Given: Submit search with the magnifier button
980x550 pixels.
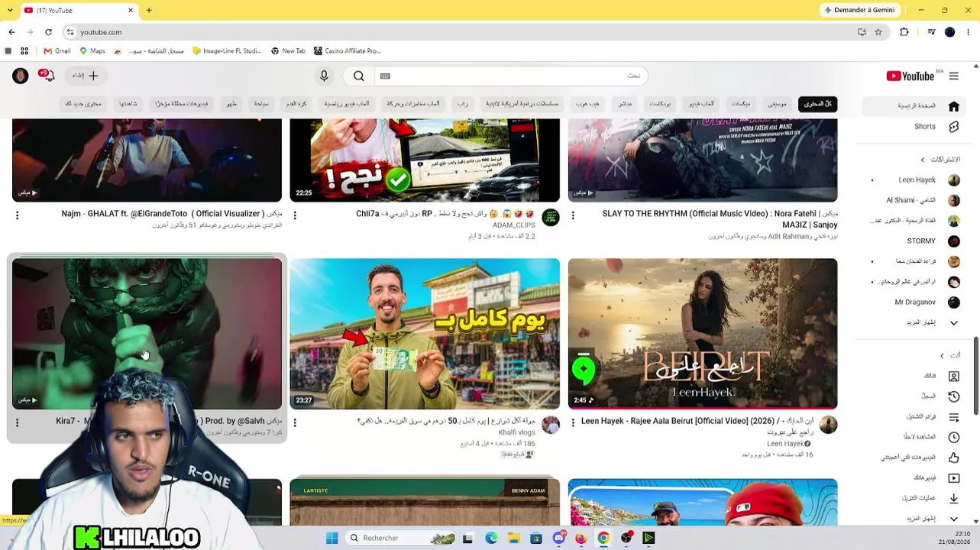Looking at the screenshot, I should (358, 76).
